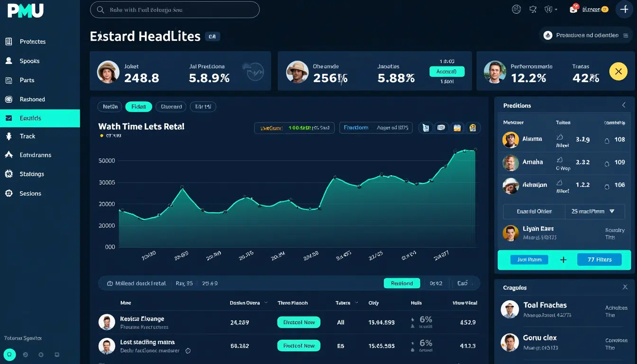Image resolution: width=637 pixels, height=364 pixels.
Task: Click the peak data point on chart line
Action: pyautogui.click(x=475, y=150)
